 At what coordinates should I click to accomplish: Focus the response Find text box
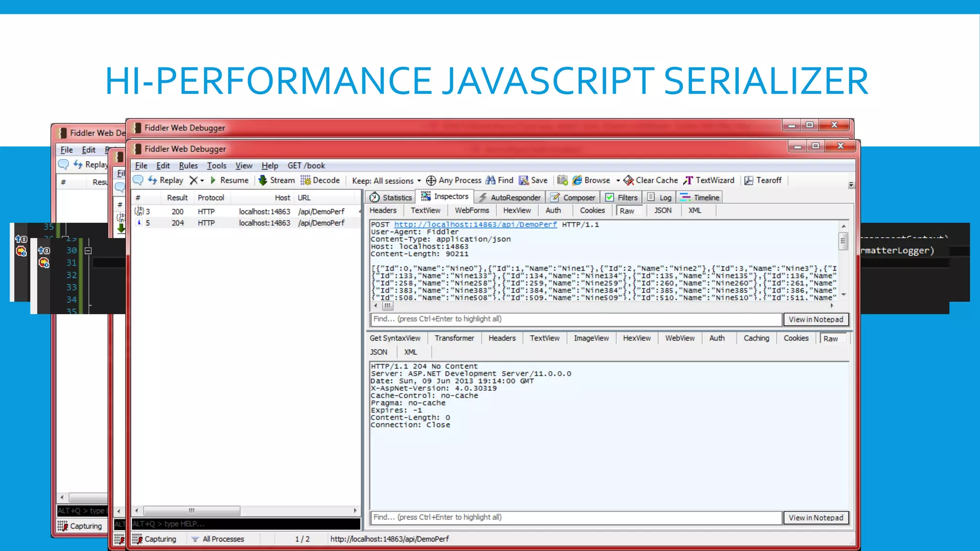(x=576, y=518)
